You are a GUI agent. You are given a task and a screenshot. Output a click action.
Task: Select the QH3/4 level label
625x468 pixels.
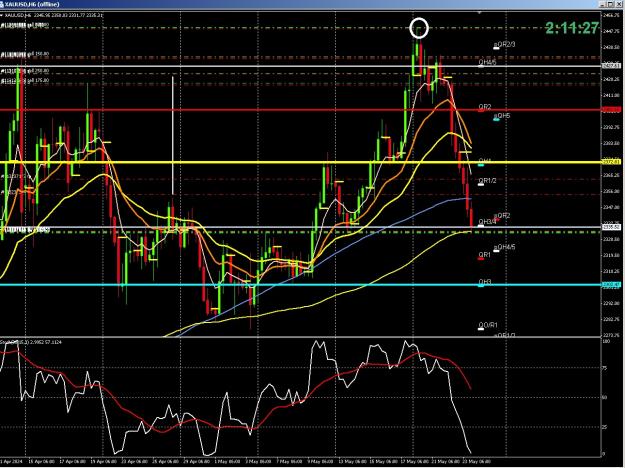487,222
